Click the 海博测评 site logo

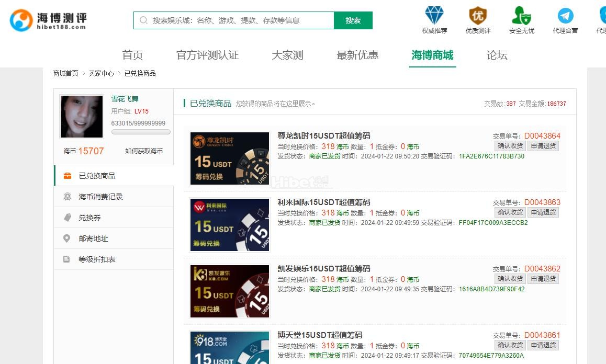[x=48, y=20]
